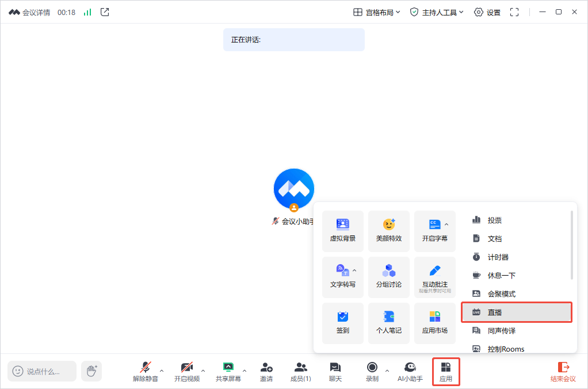588x389 pixels.
Task: Open the 应用市场 app market
Action: pyautogui.click(x=434, y=323)
